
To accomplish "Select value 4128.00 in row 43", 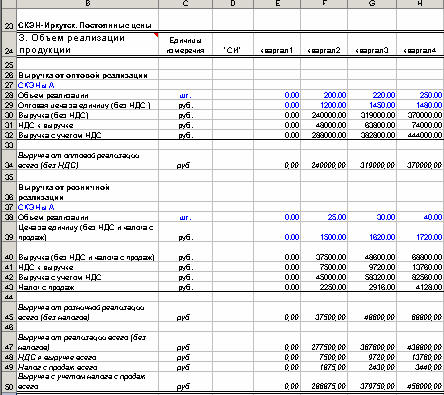I will click(430, 287).
